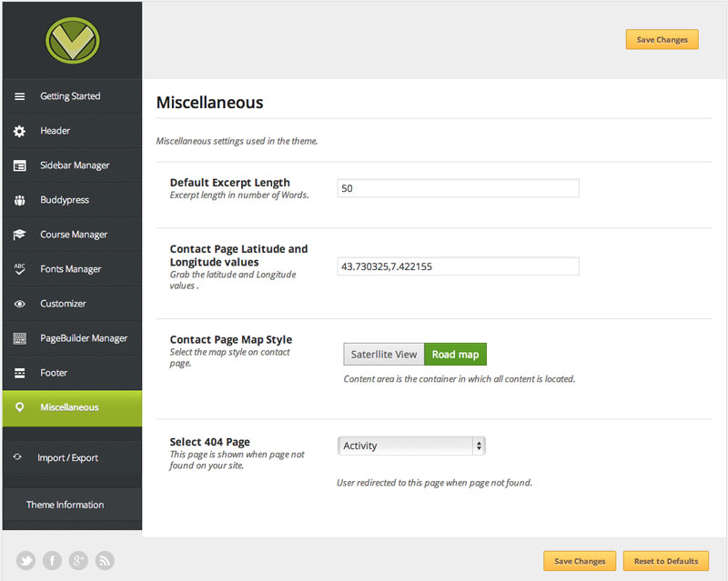Open Fonts Manager settings
The width and height of the screenshot is (728, 581).
73,269
